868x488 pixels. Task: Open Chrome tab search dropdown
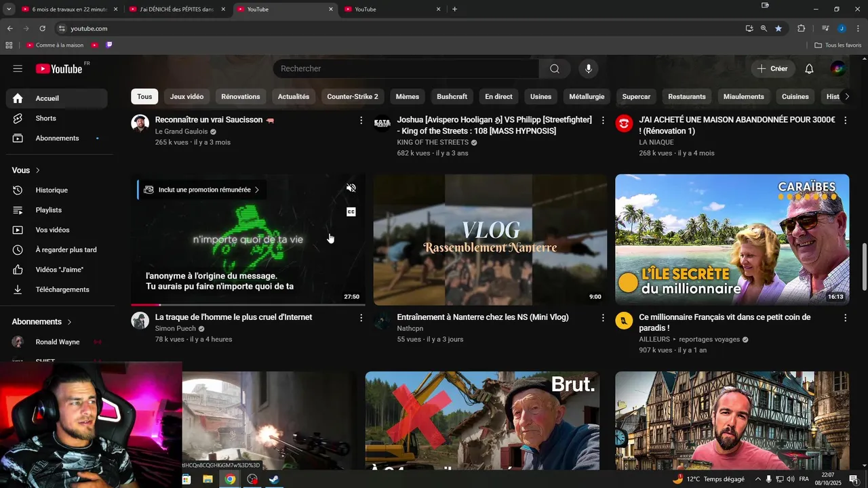[x=9, y=9]
